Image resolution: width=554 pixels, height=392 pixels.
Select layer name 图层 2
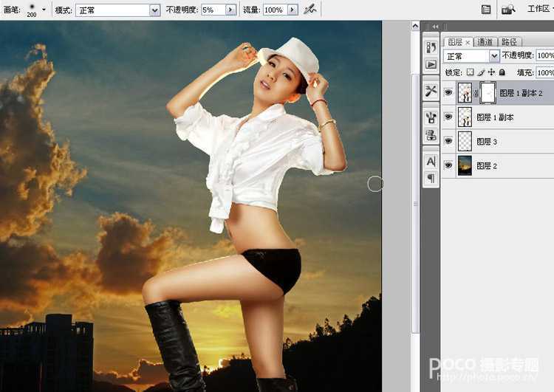[x=487, y=165]
